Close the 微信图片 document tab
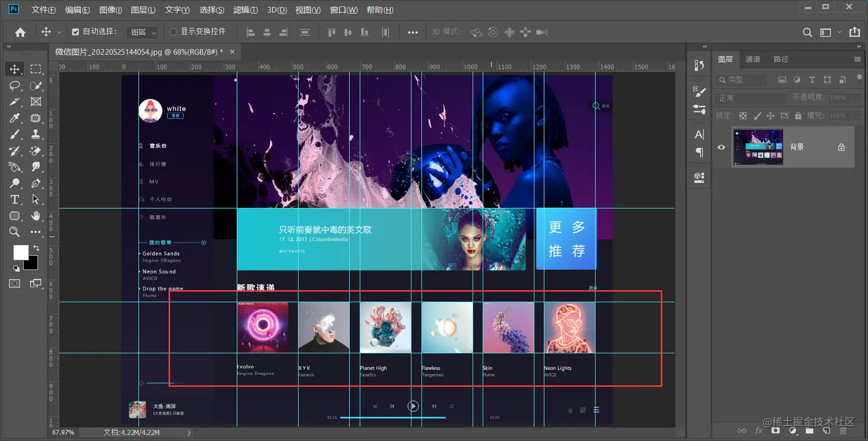This screenshot has height=441, width=868. click(232, 52)
